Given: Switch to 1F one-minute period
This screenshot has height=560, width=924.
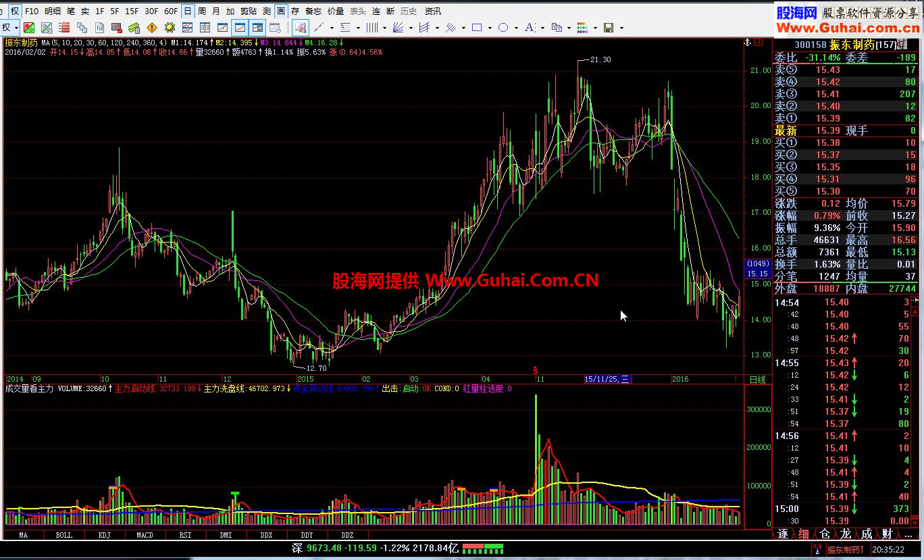Looking at the screenshot, I should pos(99,11).
